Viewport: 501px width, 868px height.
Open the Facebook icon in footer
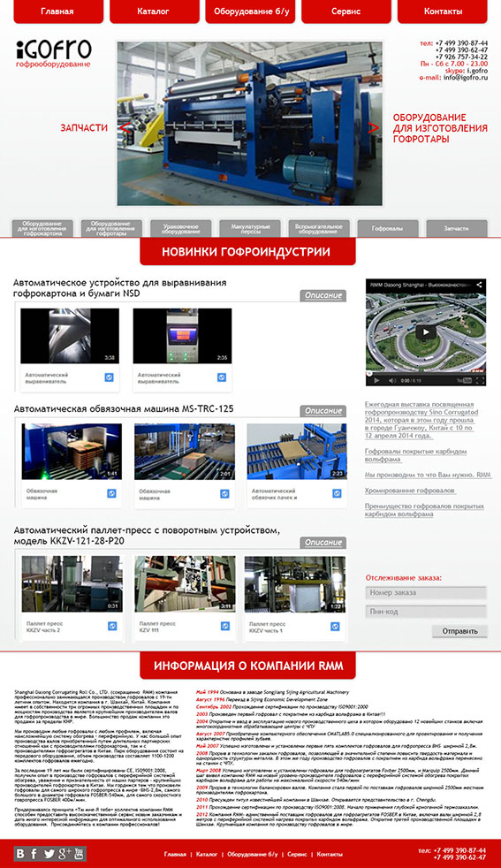(x=34, y=854)
